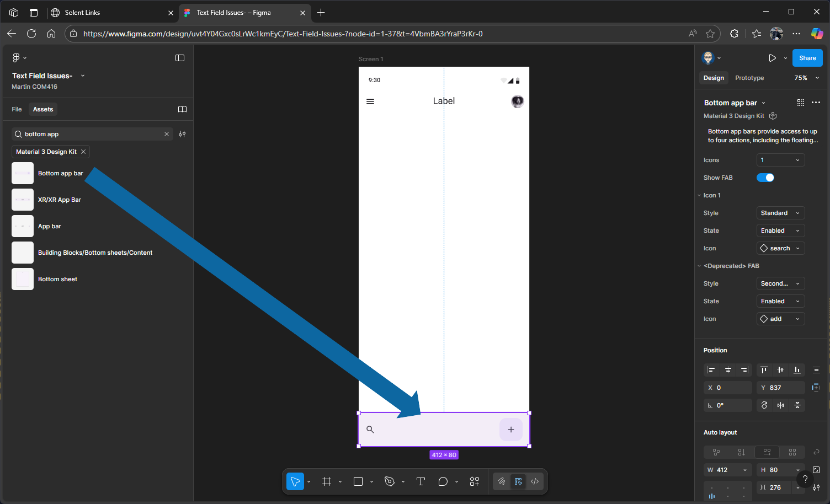Select the Pen tool
Image resolution: width=830 pixels, height=504 pixels.
(x=390, y=481)
